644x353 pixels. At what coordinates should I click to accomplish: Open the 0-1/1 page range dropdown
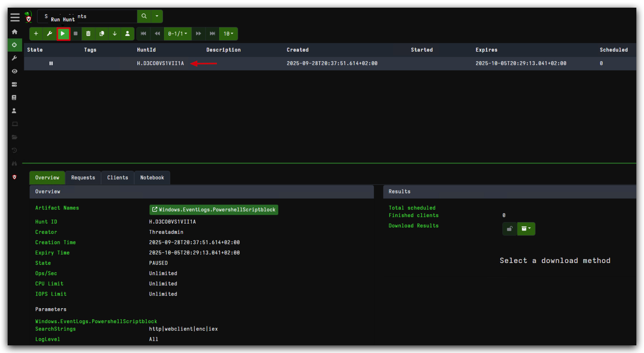(x=178, y=34)
